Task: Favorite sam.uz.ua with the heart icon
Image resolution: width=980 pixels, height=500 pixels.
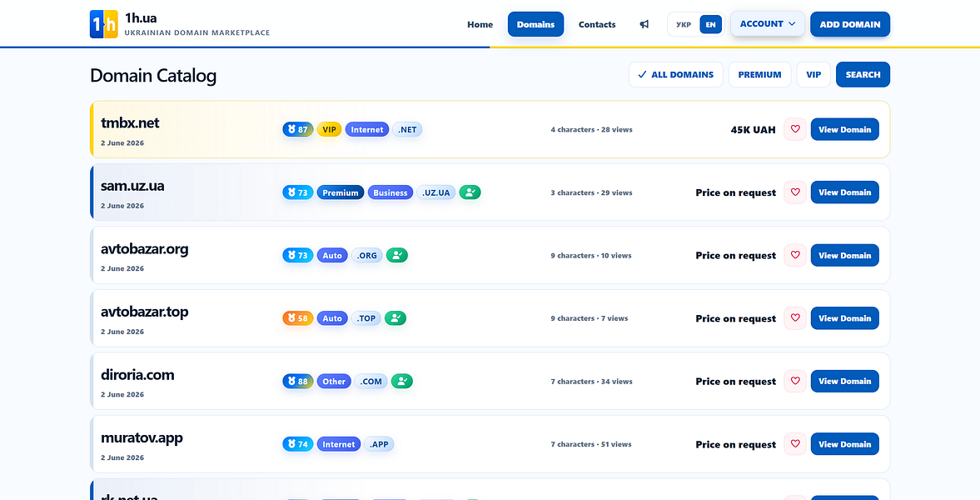Action: (795, 192)
